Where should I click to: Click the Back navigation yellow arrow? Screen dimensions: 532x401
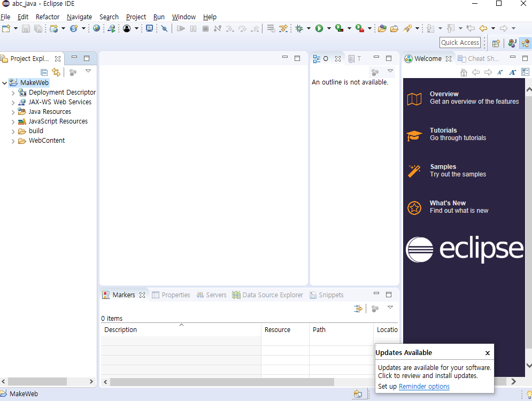pos(483,28)
